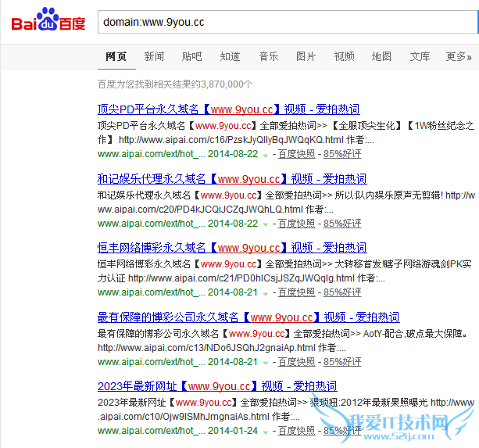Switch to the 新闻 tab
479x448 pixels.
(x=154, y=56)
